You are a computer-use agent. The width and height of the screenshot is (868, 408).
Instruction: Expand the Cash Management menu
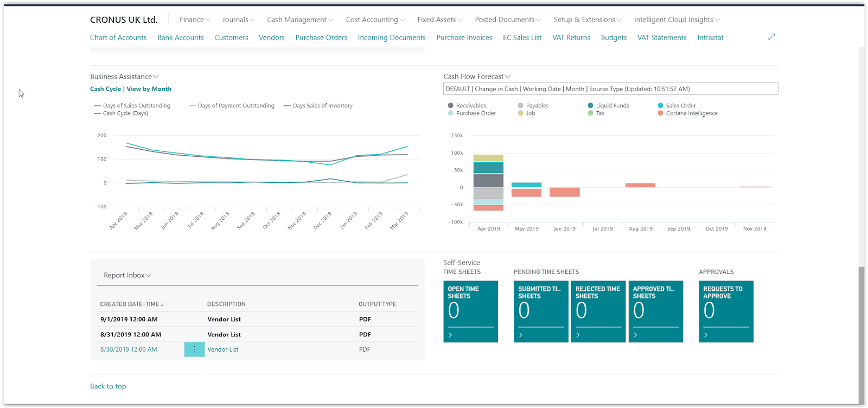300,20
